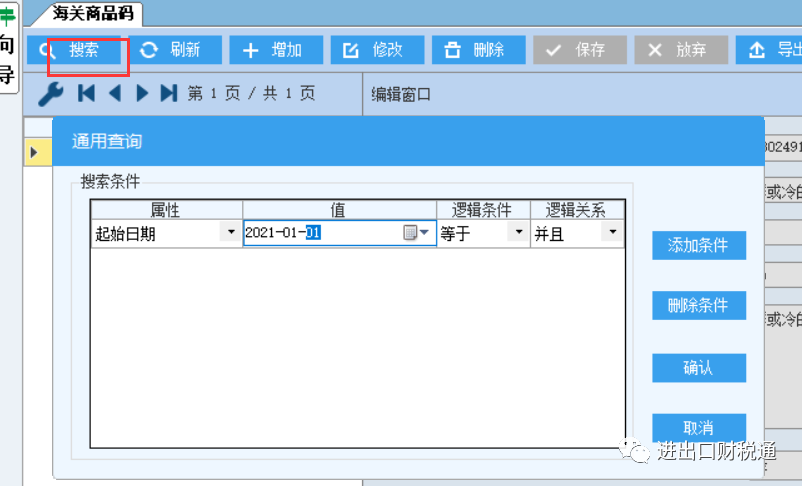Go to the previous page
Viewport: 802px width, 486px height.
114,94
